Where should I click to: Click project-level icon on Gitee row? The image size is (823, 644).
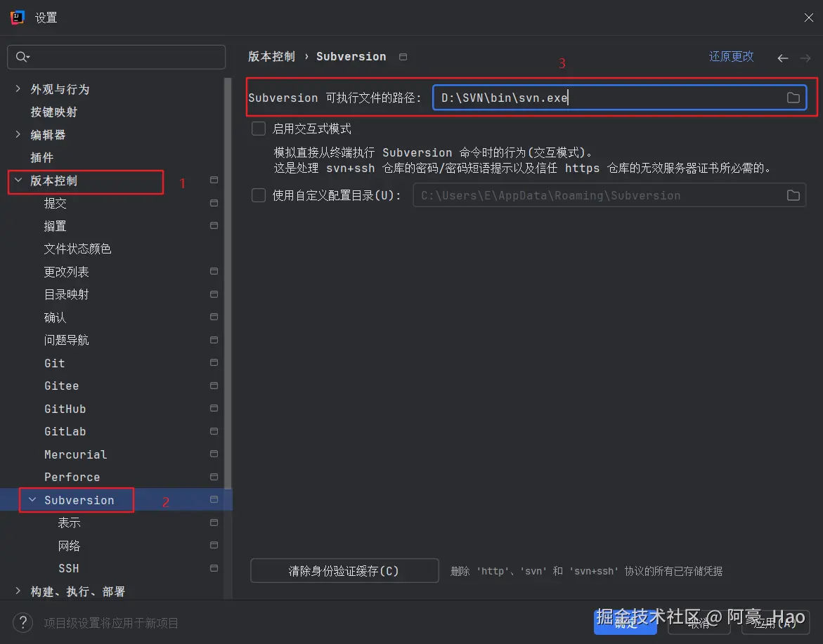pyautogui.click(x=214, y=386)
